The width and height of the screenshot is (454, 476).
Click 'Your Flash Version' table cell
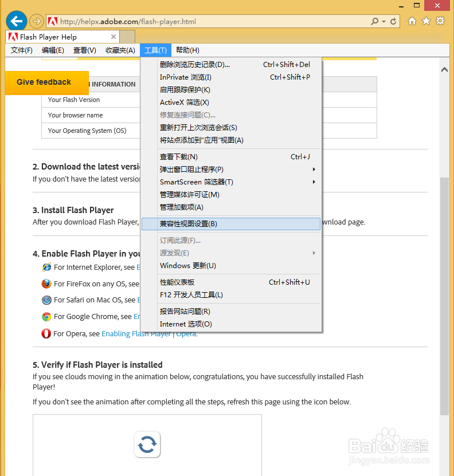coord(91,100)
